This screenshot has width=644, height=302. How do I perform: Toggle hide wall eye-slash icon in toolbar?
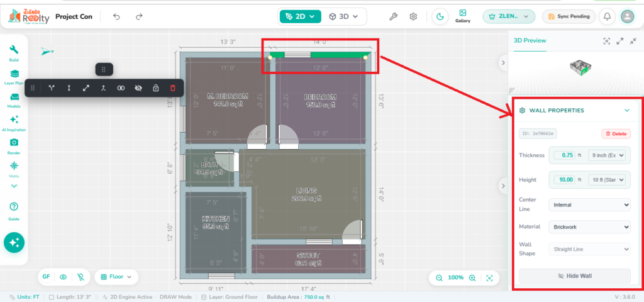pos(138,88)
